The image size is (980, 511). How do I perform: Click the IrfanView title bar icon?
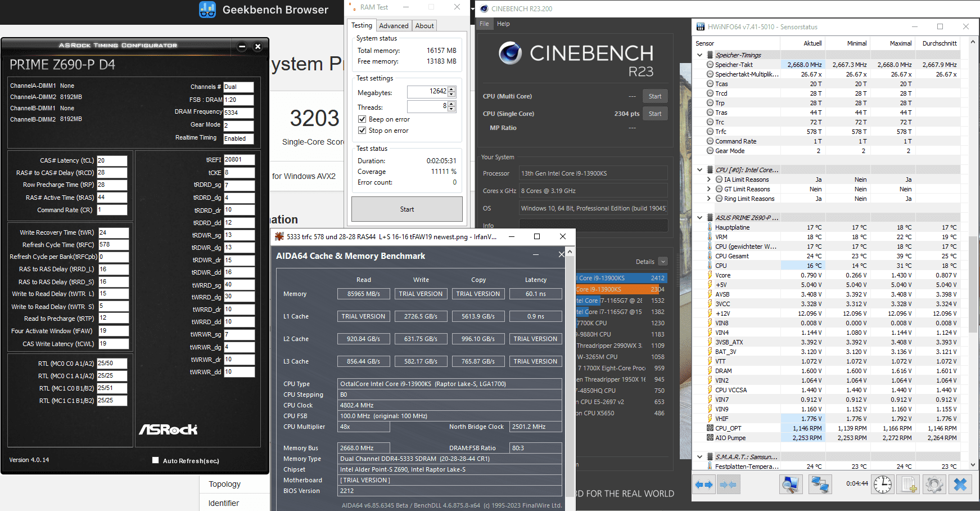pyautogui.click(x=279, y=236)
